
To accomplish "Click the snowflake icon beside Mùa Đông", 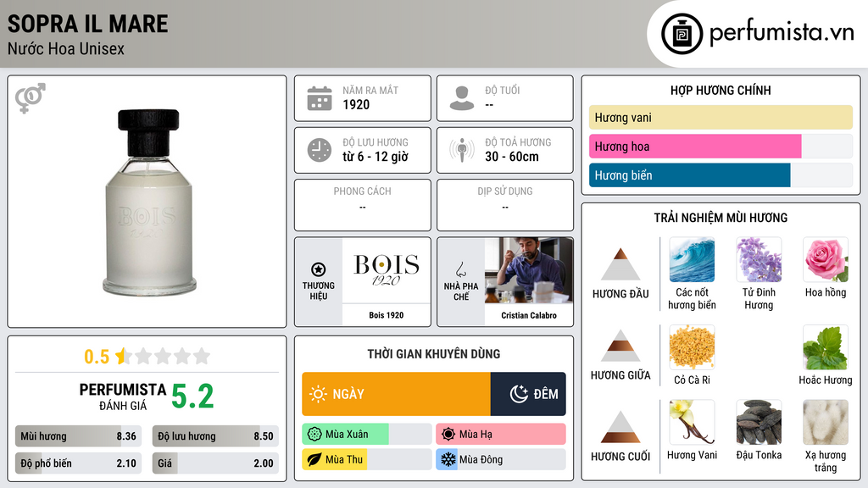I will (x=448, y=459).
